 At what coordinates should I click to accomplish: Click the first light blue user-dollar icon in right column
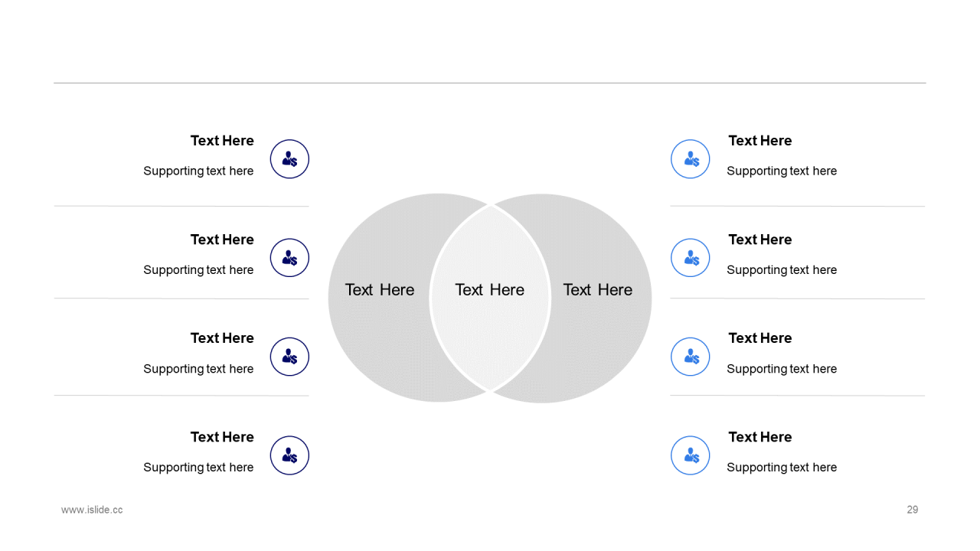tap(691, 159)
